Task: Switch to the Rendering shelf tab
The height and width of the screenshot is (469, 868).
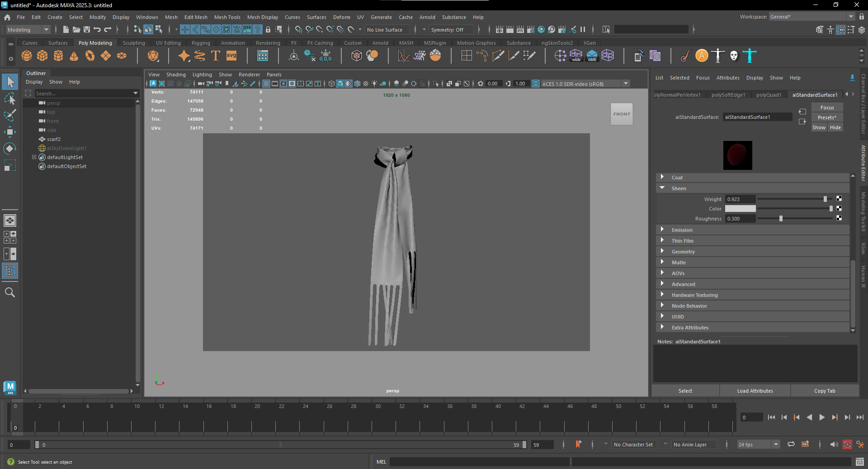Action: click(268, 43)
